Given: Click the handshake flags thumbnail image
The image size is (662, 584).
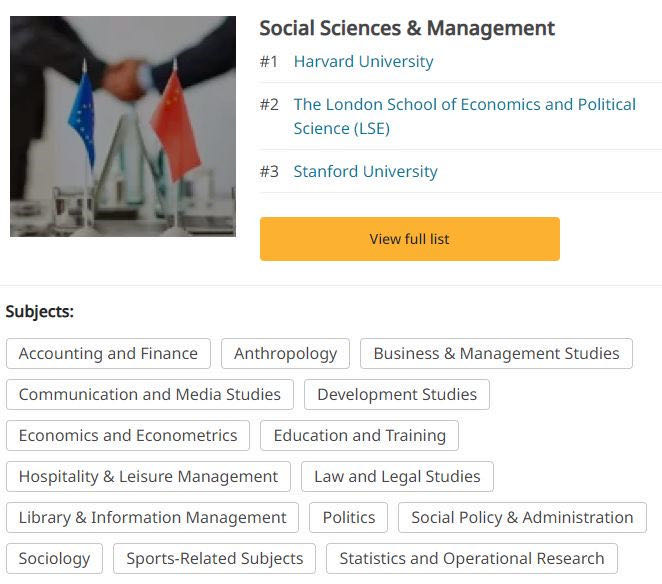Looking at the screenshot, I should (x=123, y=127).
